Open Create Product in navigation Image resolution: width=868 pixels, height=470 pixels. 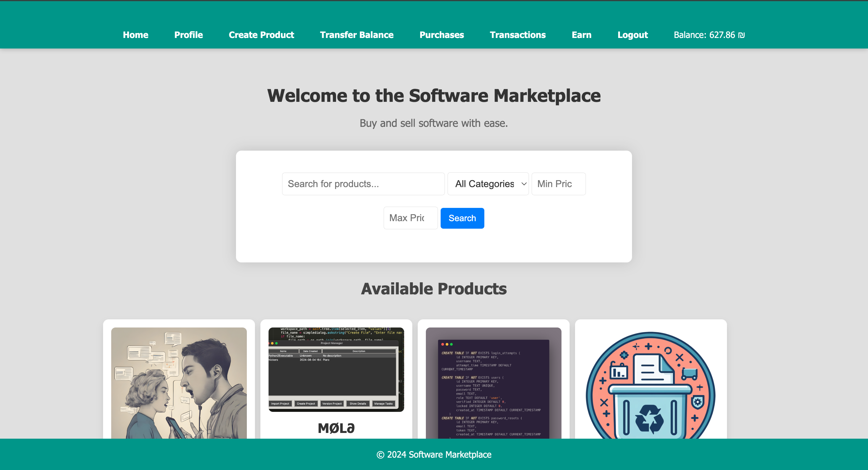coord(261,35)
